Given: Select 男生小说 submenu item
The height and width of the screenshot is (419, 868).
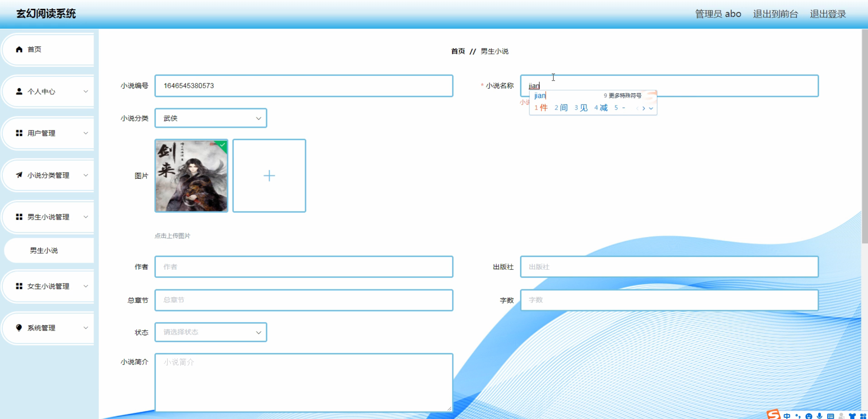Looking at the screenshot, I should [x=44, y=251].
